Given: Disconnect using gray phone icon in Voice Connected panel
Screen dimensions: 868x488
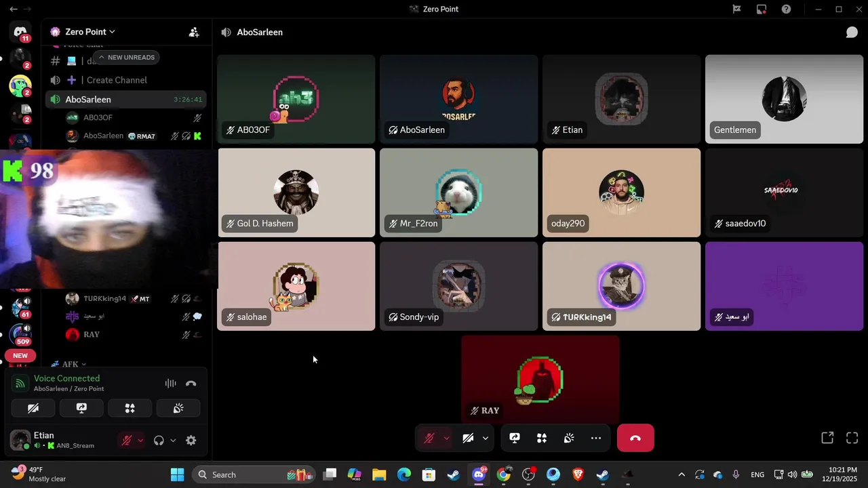Looking at the screenshot, I should 191,384.
